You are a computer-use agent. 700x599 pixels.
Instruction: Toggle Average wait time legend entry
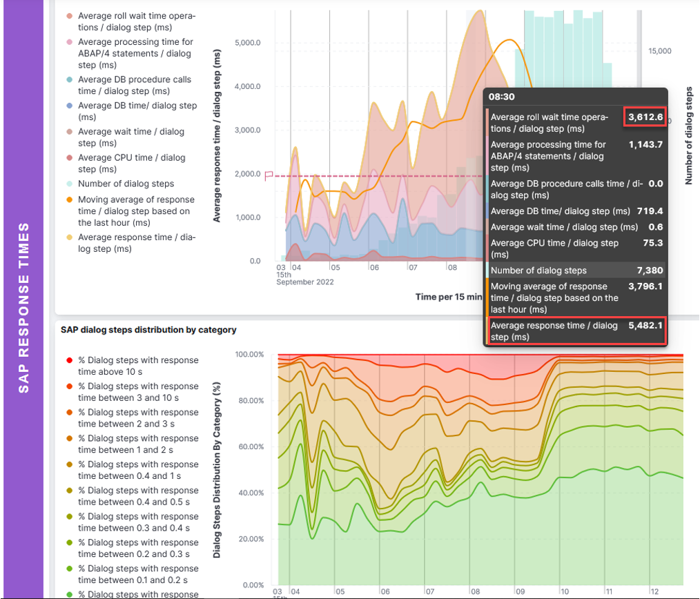click(131, 137)
